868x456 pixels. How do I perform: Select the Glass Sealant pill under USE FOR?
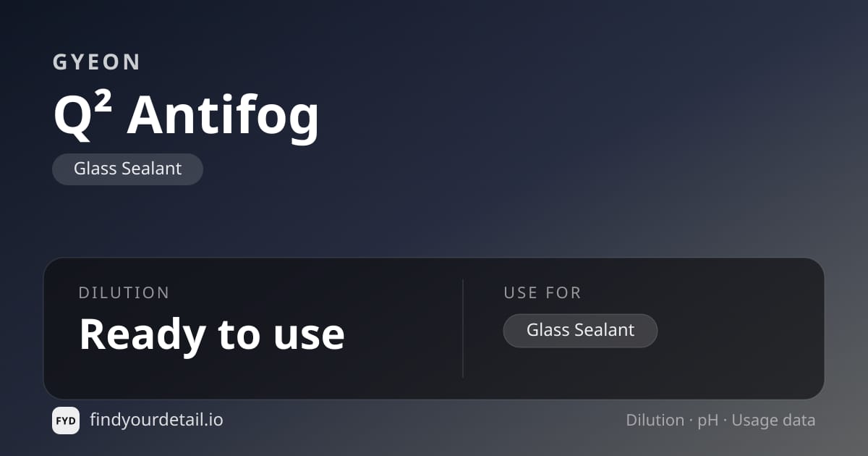click(x=580, y=331)
